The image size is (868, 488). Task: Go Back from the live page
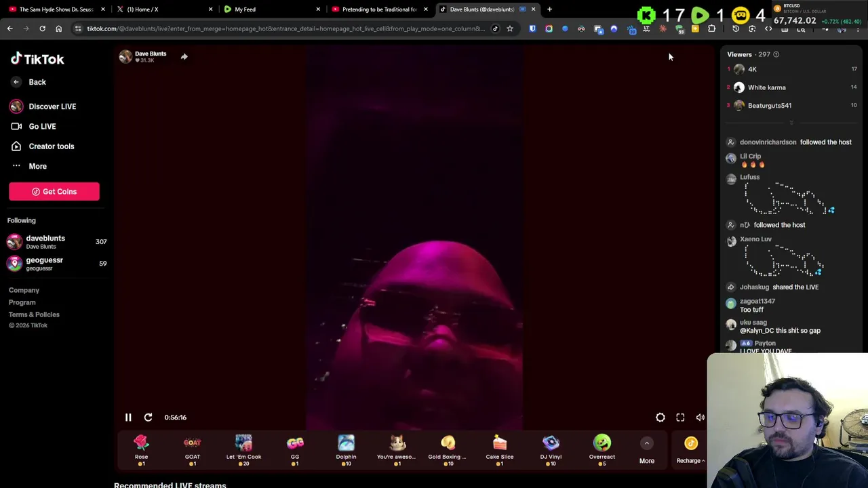(x=29, y=82)
